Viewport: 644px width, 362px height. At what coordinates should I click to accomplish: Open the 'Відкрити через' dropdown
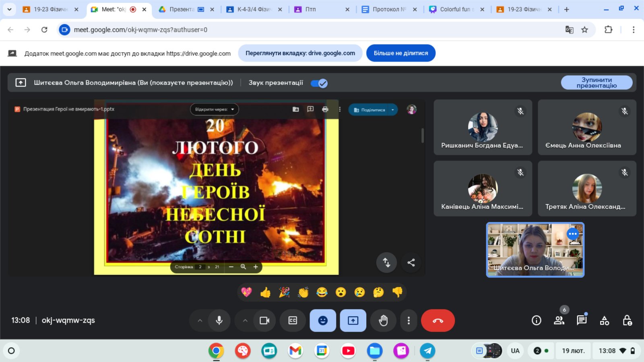[214, 109]
